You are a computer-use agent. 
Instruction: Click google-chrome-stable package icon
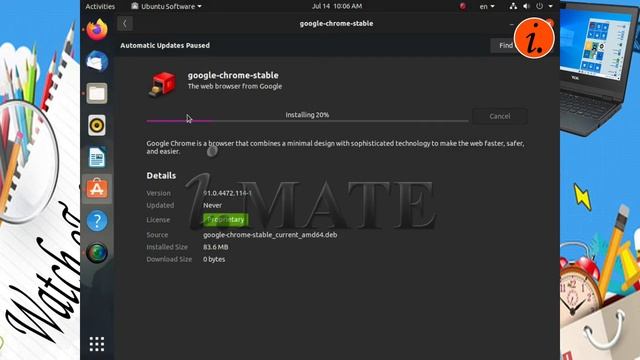(162, 84)
